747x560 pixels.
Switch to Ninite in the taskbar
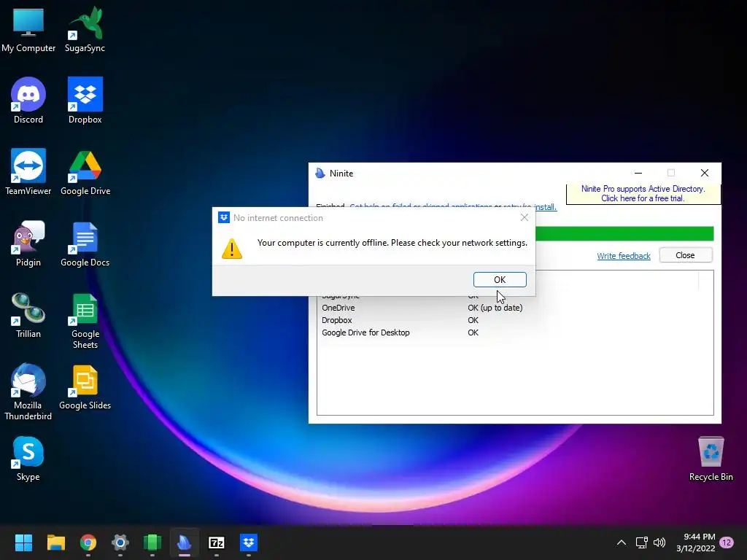click(185, 542)
